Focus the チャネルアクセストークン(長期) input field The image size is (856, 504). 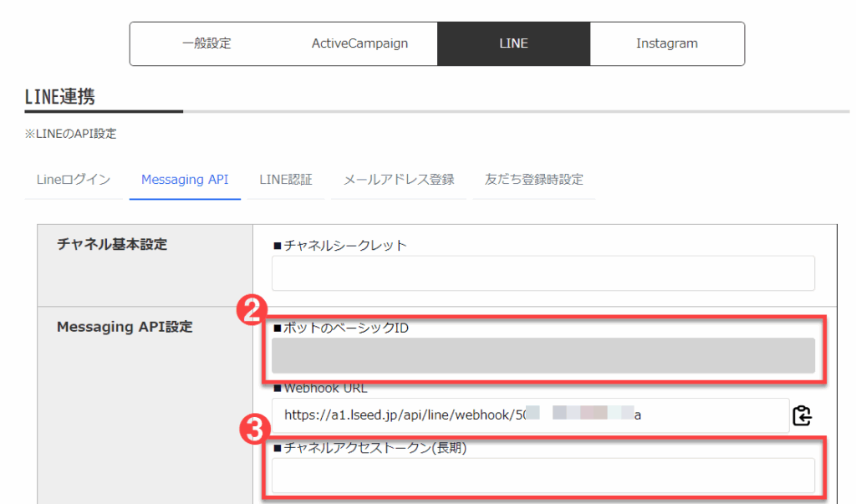543,476
